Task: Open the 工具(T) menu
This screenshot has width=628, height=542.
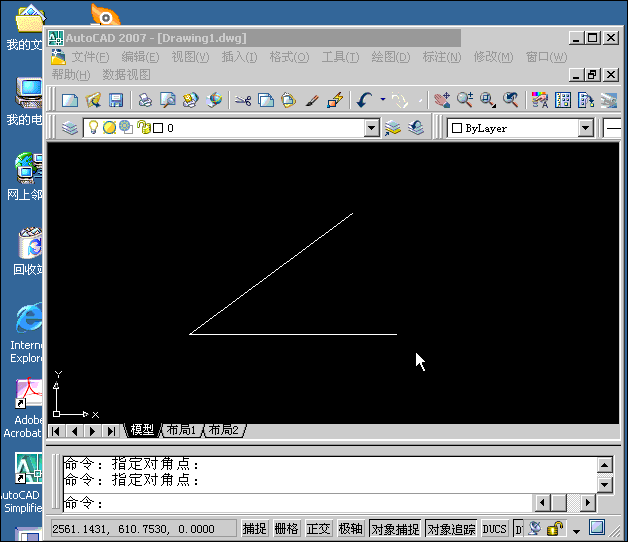Action: tap(340, 57)
